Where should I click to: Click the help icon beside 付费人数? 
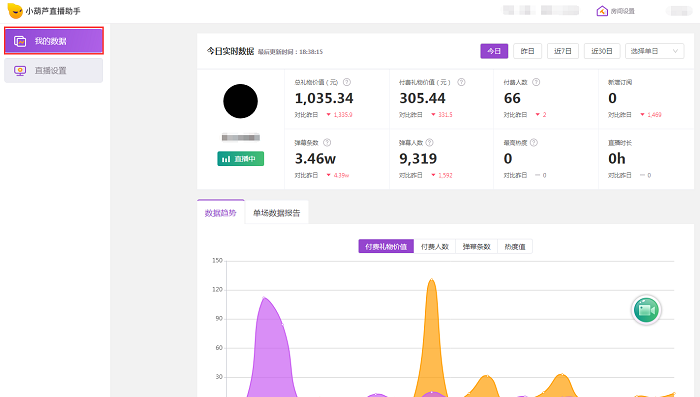[x=536, y=82]
